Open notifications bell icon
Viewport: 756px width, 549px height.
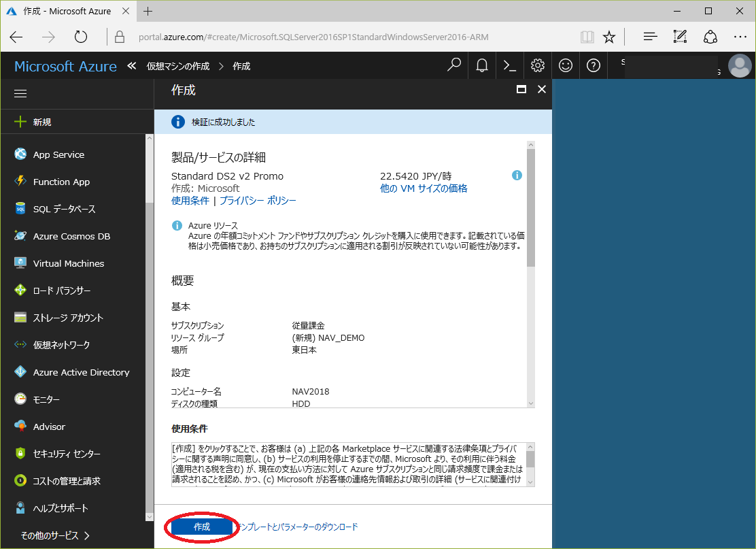(x=481, y=65)
